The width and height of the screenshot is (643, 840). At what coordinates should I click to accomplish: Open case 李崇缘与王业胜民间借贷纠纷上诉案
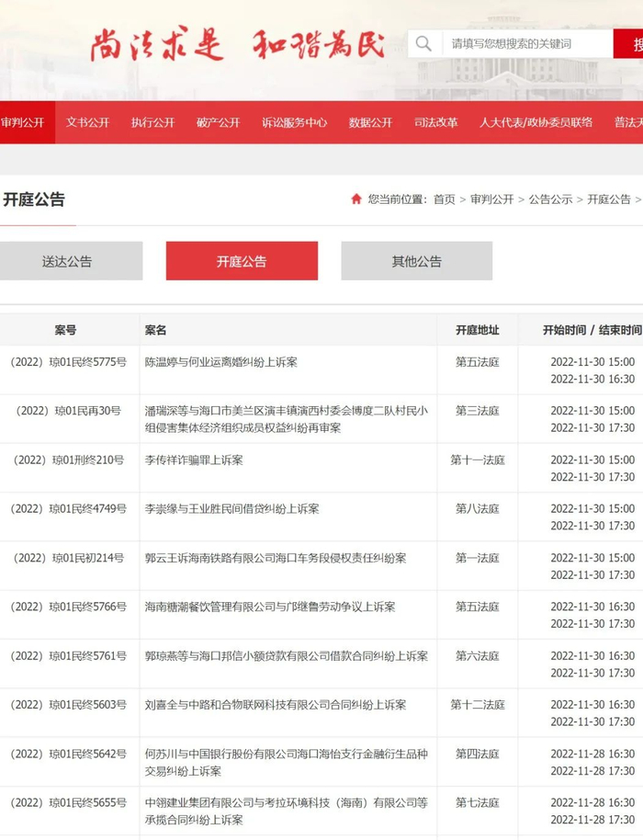[x=231, y=509]
